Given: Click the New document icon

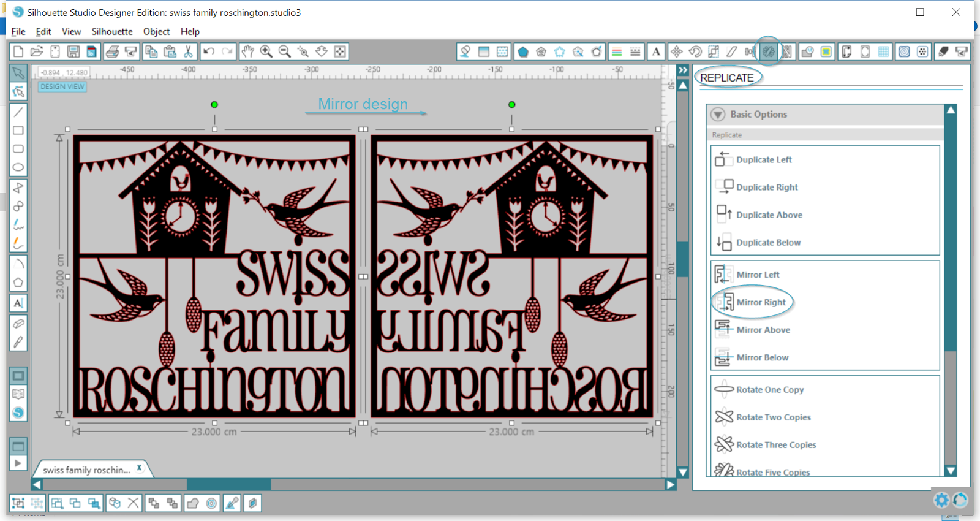Looking at the screenshot, I should 18,51.
